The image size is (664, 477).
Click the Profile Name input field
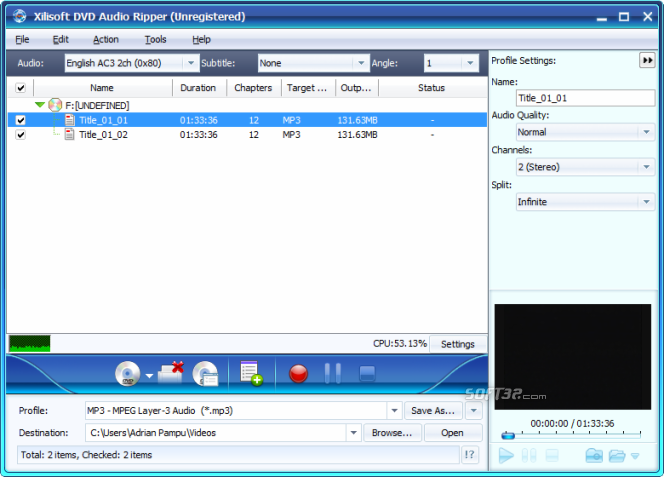point(585,98)
